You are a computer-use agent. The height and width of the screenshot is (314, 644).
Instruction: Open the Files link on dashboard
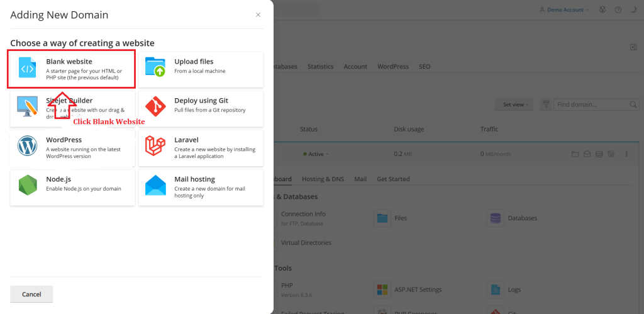click(401, 218)
